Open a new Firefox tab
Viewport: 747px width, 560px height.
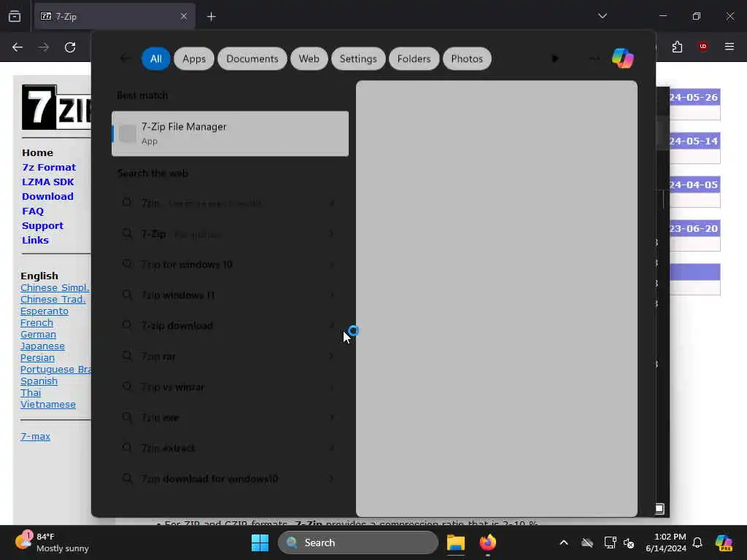tap(212, 17)
